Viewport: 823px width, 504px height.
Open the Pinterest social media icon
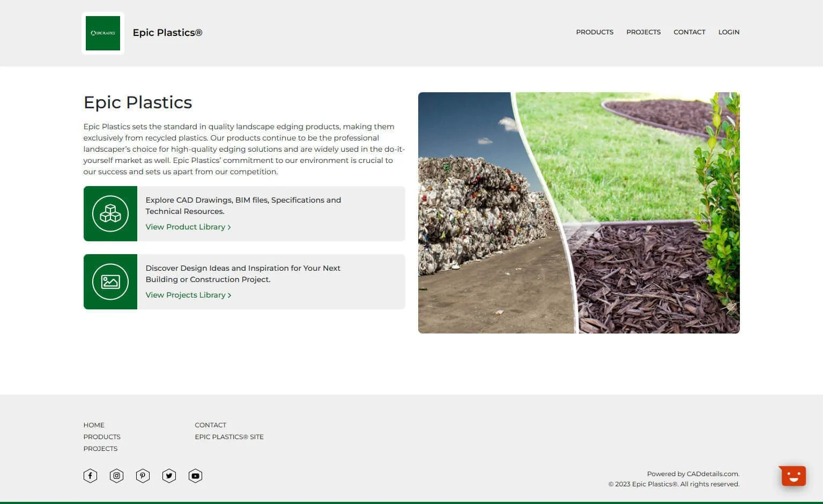pyautogui.click(x=142, y=475)
